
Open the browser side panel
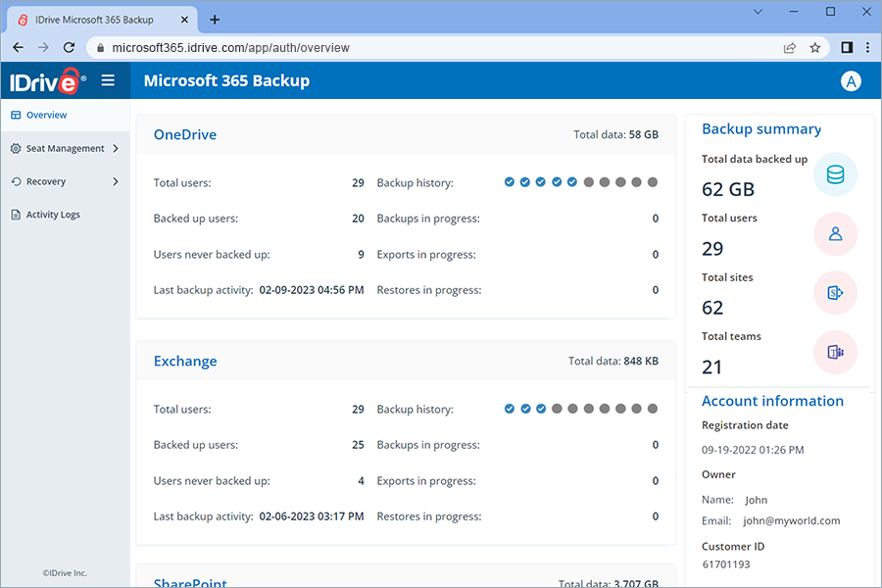click(847, 48)
